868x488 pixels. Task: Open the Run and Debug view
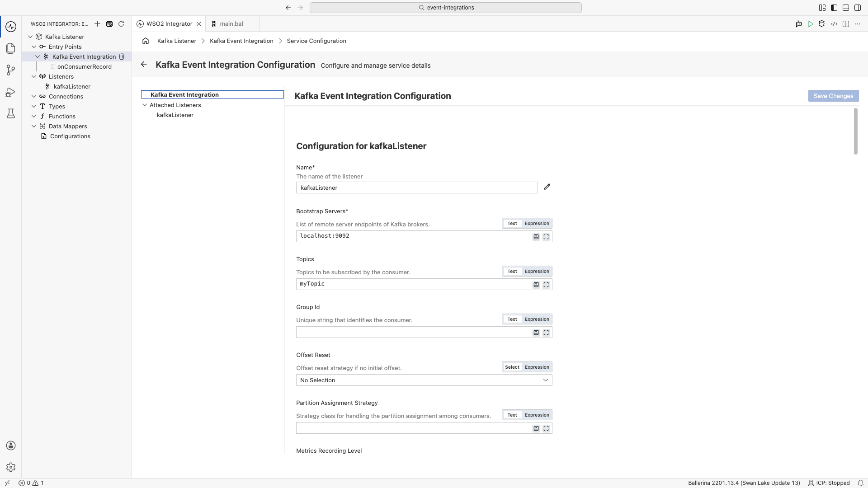[x=11, y=92]
